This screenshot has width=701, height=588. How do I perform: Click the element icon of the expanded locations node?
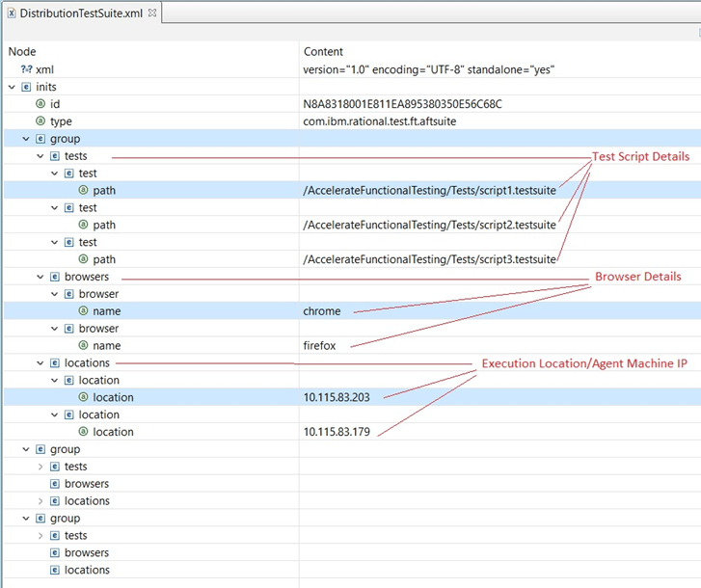pyautogui.click(x=55, y=362)
